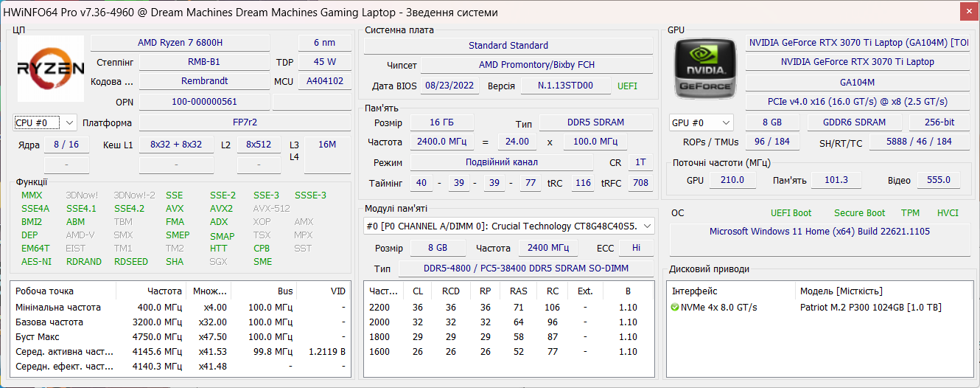Click the Базова частота row
The image size is (980, 388).
click(181, 322)
